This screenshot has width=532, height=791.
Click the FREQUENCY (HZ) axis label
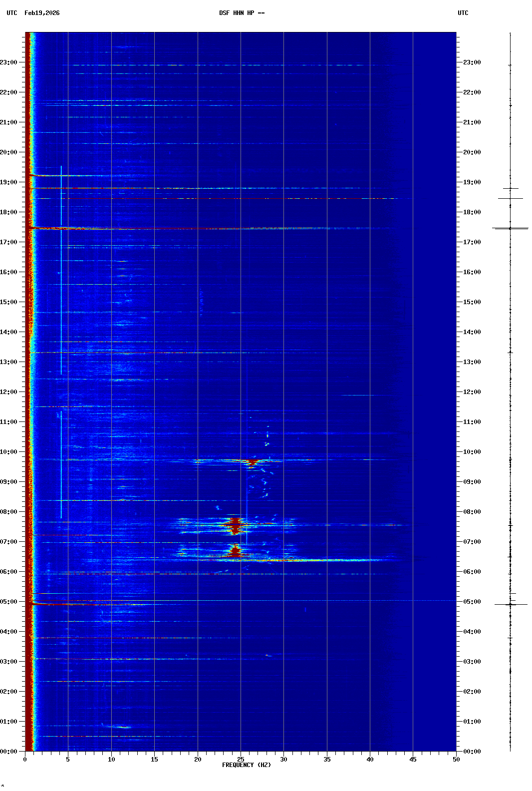246,765
